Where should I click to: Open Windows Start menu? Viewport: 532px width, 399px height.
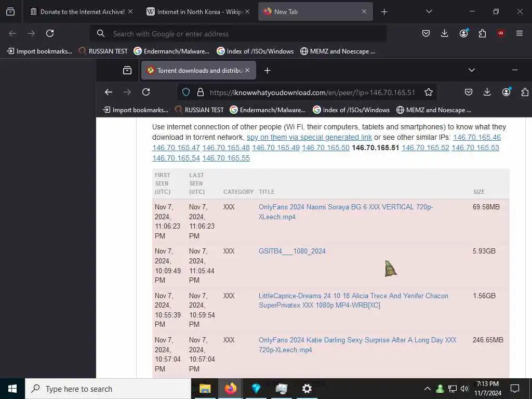coord(12,389)
